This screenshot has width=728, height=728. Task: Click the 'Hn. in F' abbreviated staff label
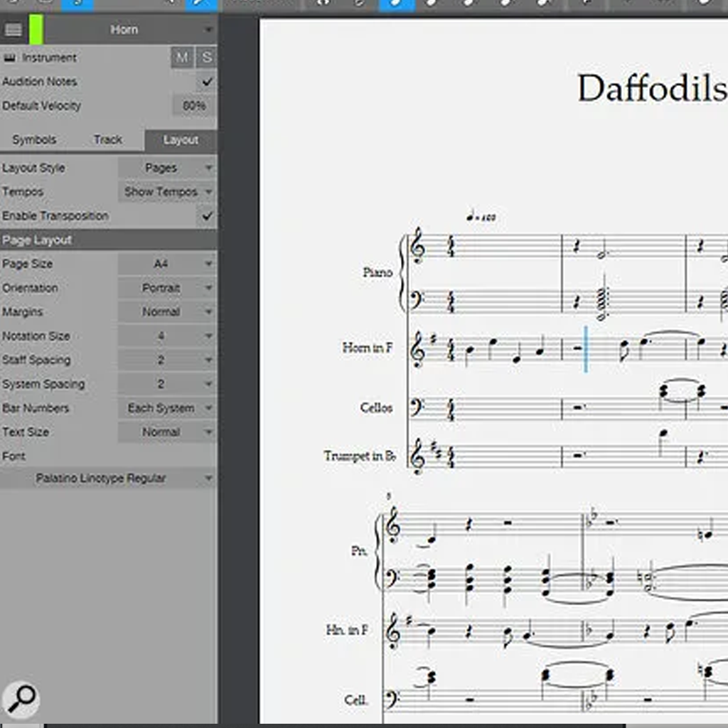(347, 630)
